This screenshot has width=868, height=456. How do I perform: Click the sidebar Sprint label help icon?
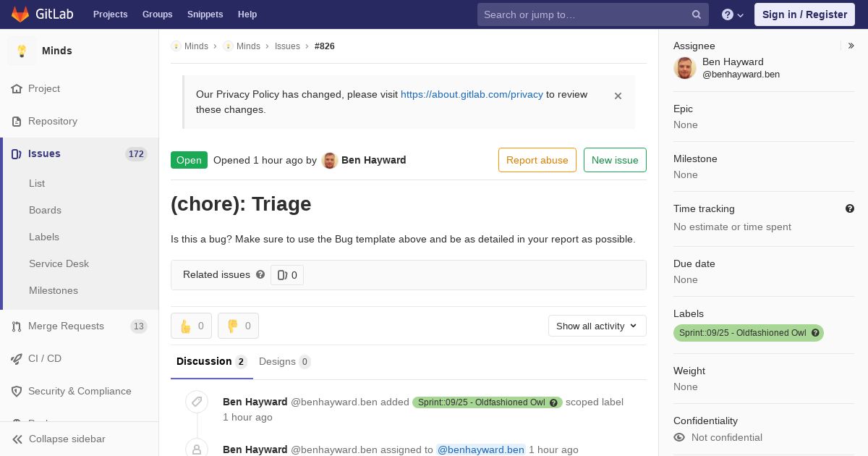[815, 333]
